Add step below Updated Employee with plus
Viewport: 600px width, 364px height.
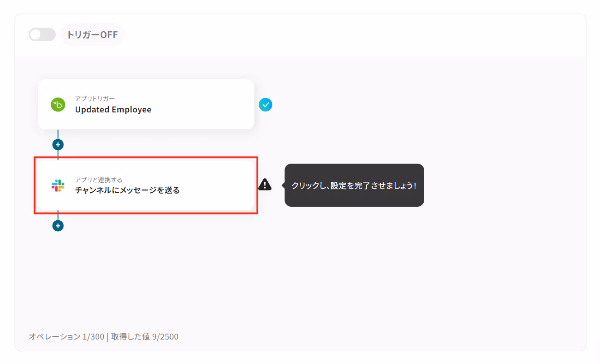[x=58, y=145]
